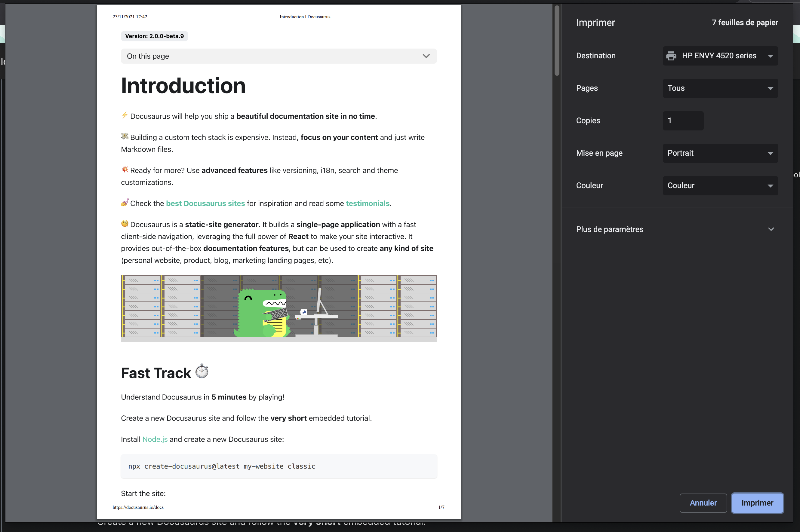Click the printer icon in Destination field
This screenshot has height=532, width=800.
[671, 56]
